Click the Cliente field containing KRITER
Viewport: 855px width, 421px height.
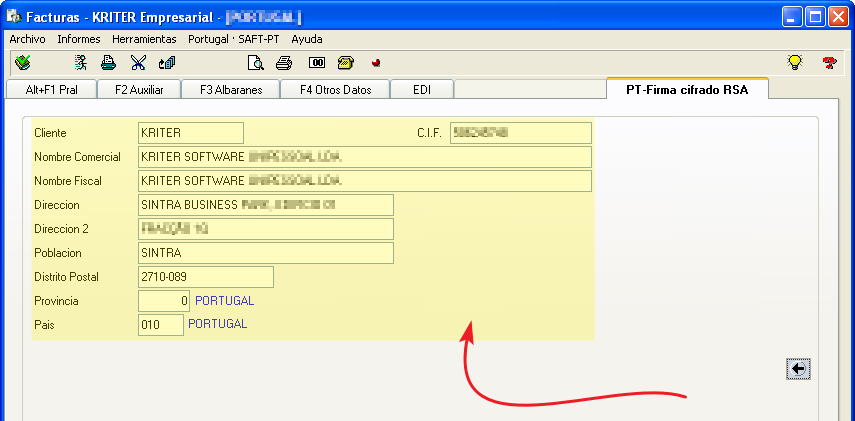pos(191,133)
